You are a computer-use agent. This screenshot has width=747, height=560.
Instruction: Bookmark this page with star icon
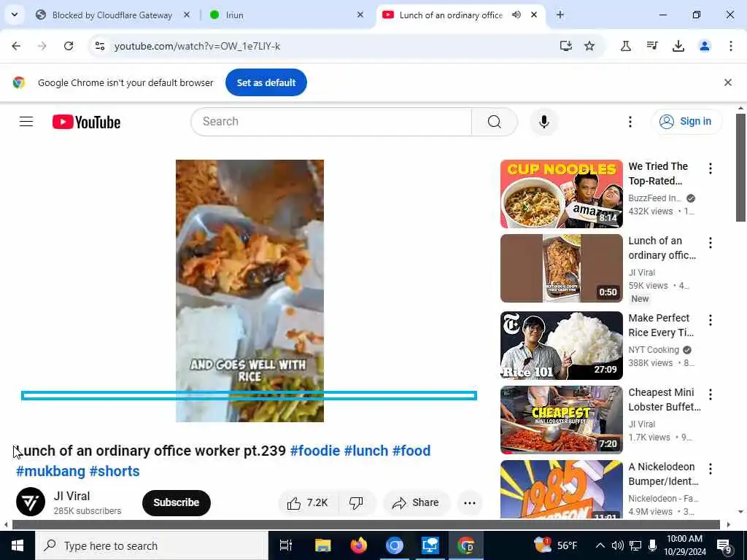click(x=589, y=46)
